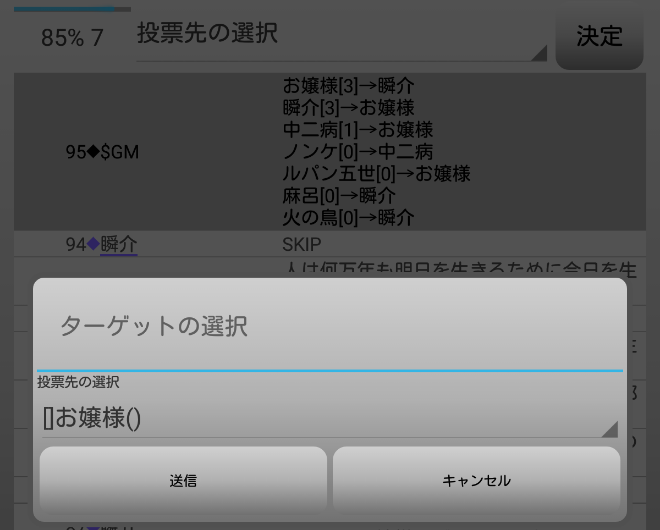
Task: Cancel the dialog with キャンセル
Action: tap(476, 480)
